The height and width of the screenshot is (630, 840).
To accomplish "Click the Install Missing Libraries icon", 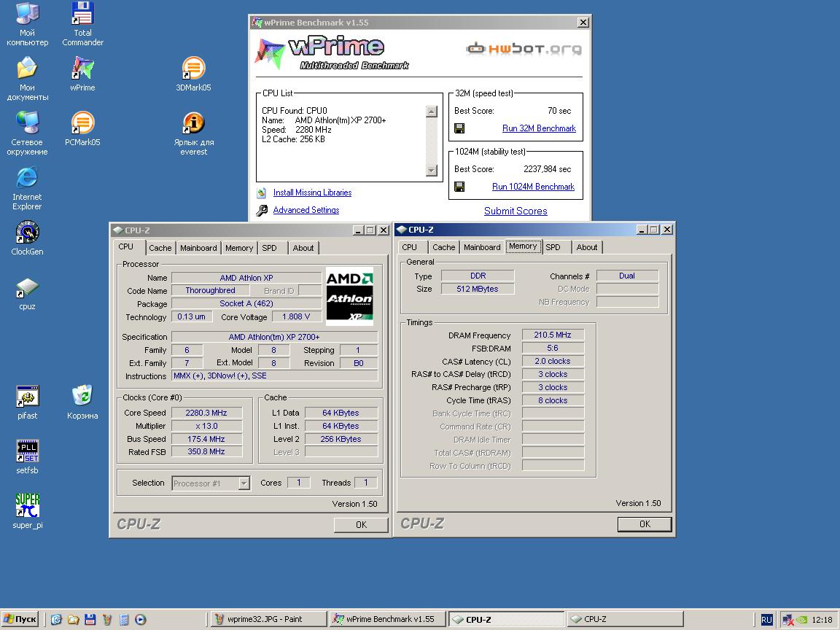I will 262,192.
